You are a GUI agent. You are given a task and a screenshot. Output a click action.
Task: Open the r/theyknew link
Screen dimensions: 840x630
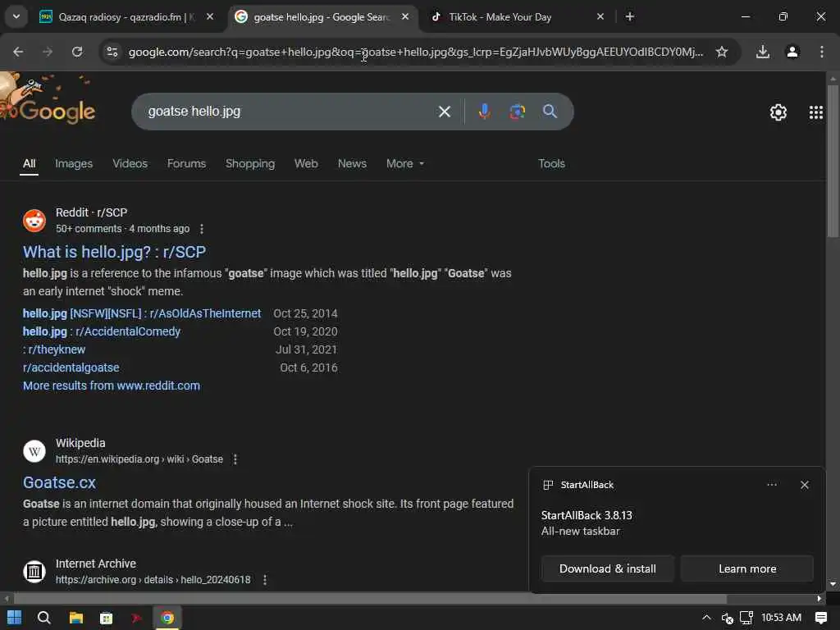[54, 349]
